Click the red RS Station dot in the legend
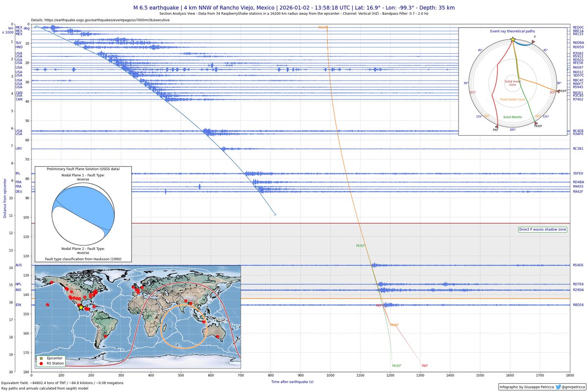588x392 pixels. click(41, 364)
